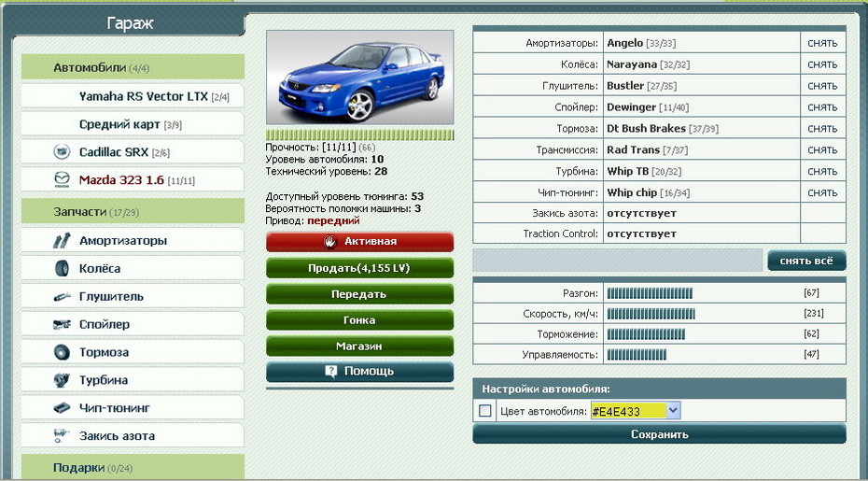Click the Продать(4,155 LV) button
The image size is (868, 481).
pyautogui.click(x=360, y=268)
